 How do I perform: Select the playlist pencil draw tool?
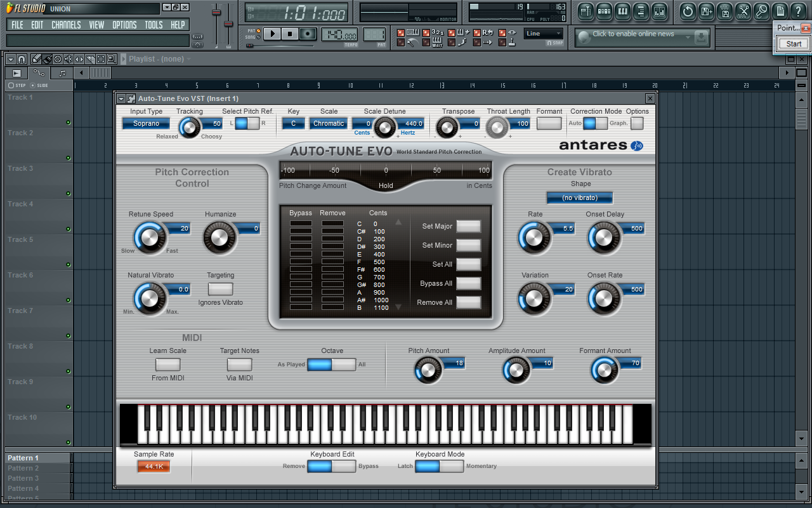coord(37,59)
